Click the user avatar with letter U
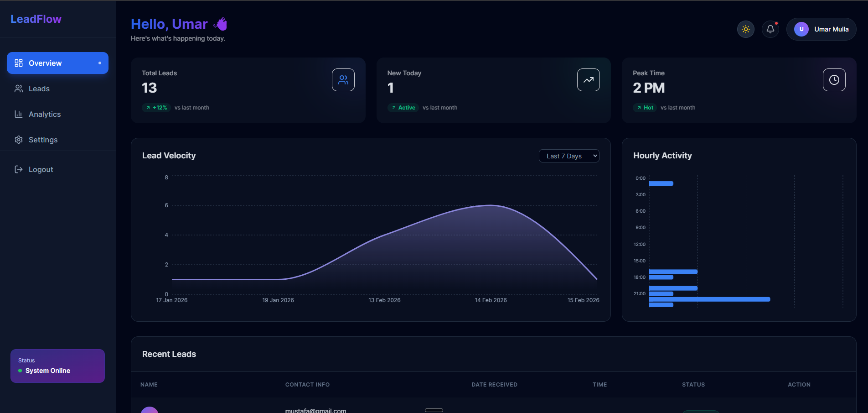 (x=801, y=29)
